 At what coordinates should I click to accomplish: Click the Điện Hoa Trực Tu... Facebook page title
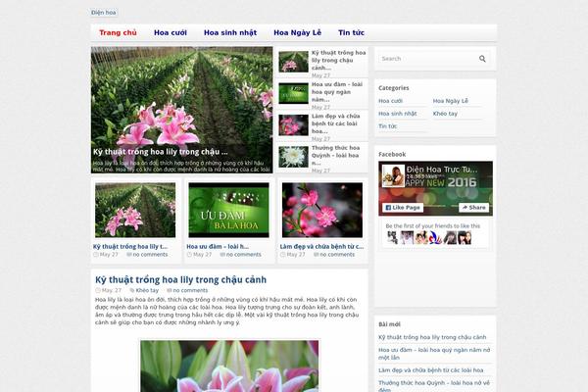pyautogui.click(x=442, y=170)
